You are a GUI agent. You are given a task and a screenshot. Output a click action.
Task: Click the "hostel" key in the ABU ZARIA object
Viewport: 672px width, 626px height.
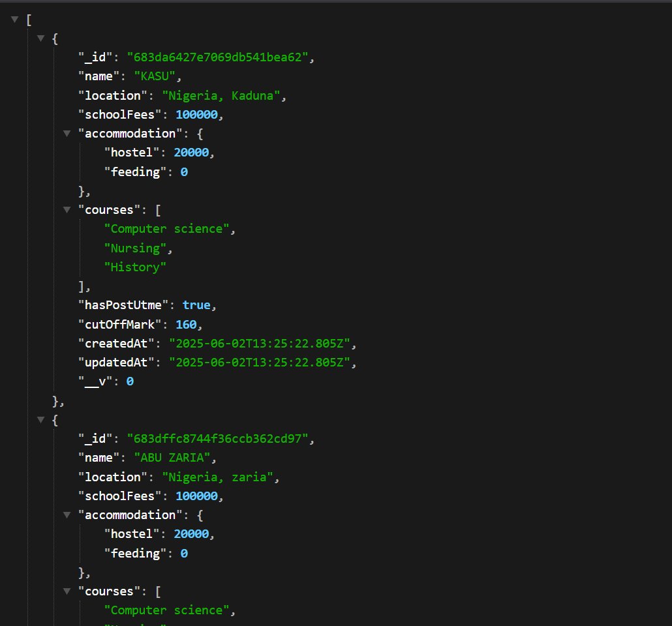(x=132, y=534)
